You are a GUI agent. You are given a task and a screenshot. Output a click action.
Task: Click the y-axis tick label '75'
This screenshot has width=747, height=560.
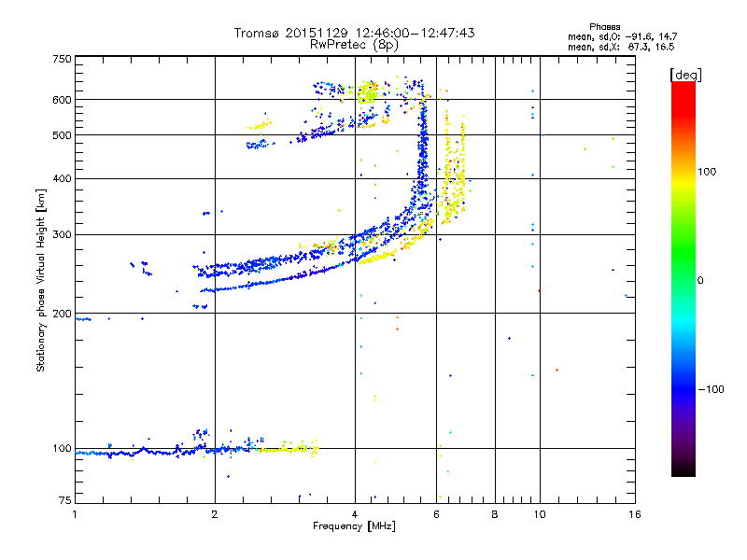point(65,500)
